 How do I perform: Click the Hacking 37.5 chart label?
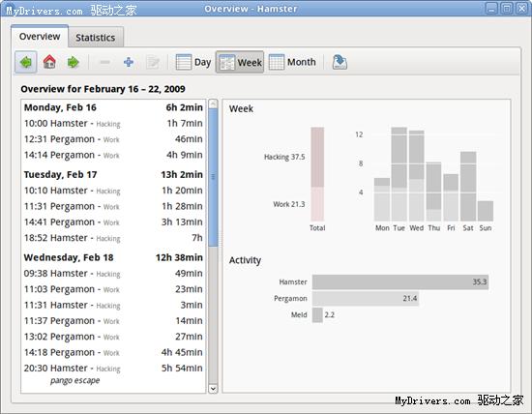(x=284, y=157)
